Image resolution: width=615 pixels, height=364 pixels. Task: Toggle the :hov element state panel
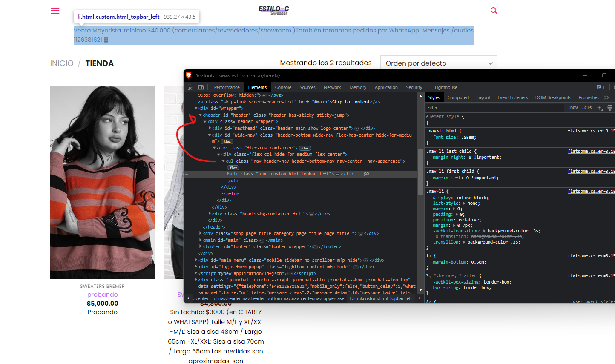click(x=573, y=108)
